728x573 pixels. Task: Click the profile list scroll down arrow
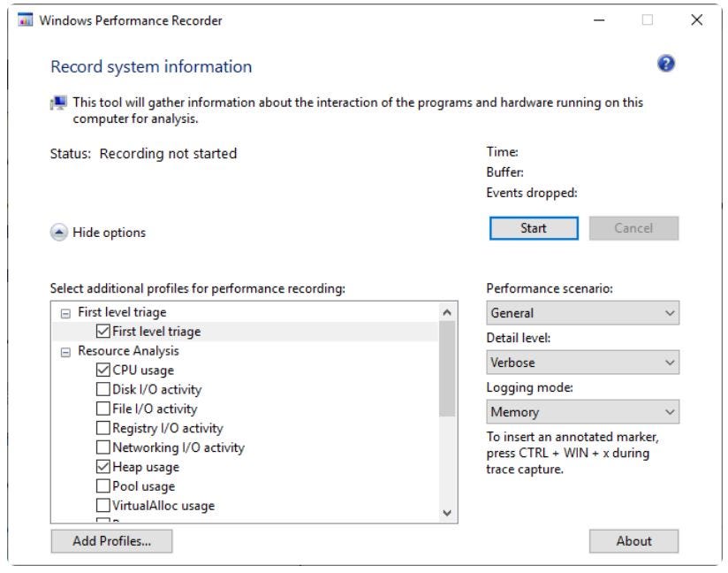point(447,513)
